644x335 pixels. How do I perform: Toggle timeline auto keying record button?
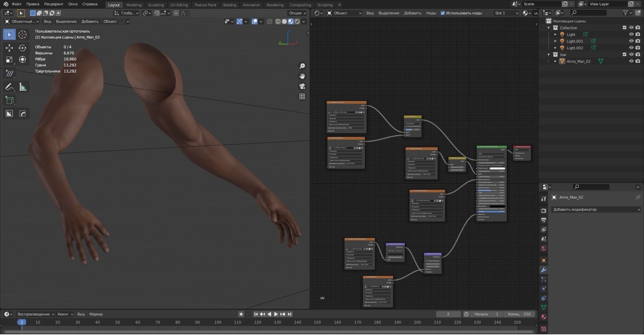(x=241, y=314)
